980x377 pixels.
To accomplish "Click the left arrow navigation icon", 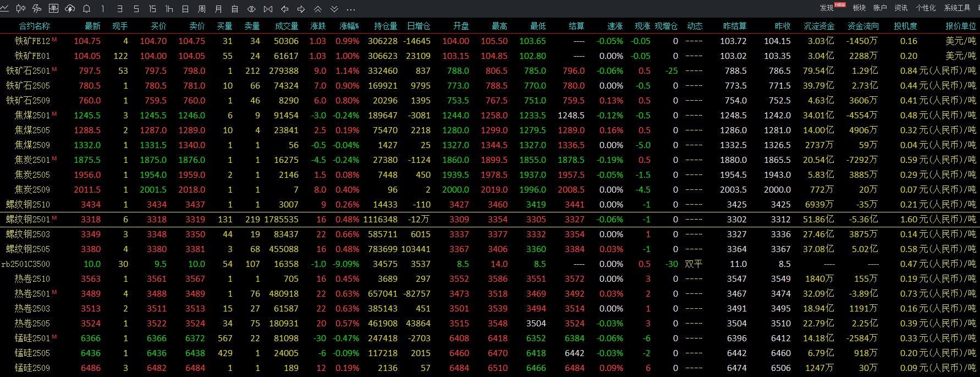I will pyautogui.click(x=285, y=9).
